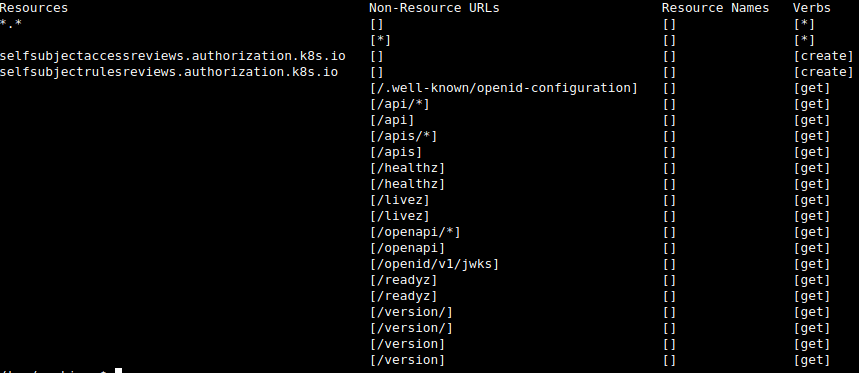Click the [/openapi] URL entry
The image size is (859, 373).
[x=407, y=248]
